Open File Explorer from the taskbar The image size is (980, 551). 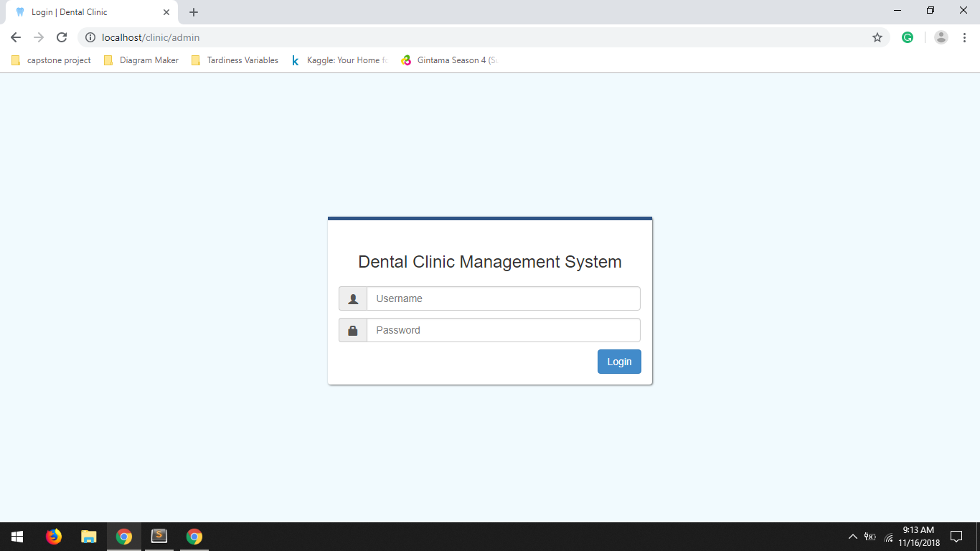[x=88, y=536]
